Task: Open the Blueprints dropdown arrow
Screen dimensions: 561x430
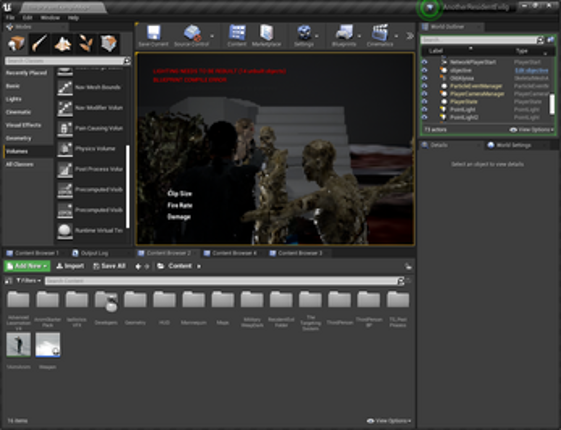Action: coord(359,36)
